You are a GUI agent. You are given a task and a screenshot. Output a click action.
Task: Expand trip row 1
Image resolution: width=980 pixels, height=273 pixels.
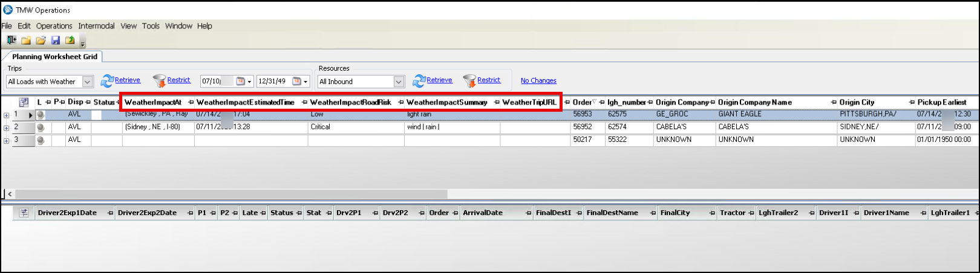(6, 115)
